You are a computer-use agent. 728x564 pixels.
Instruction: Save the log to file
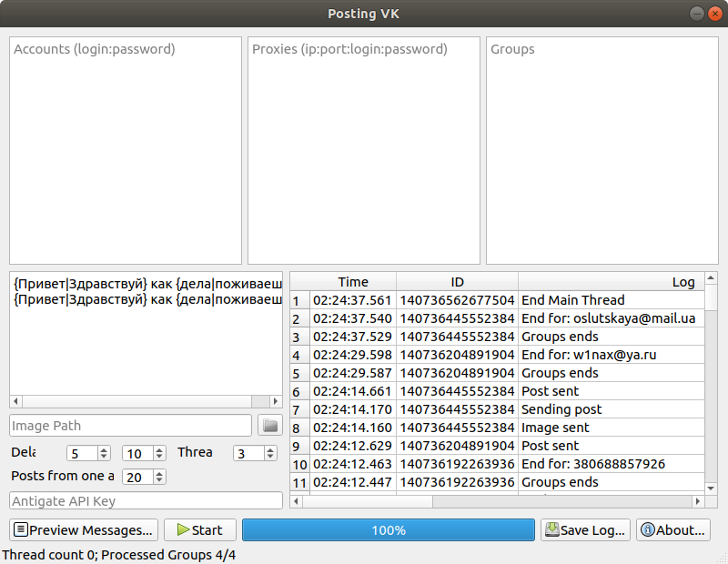585,530
